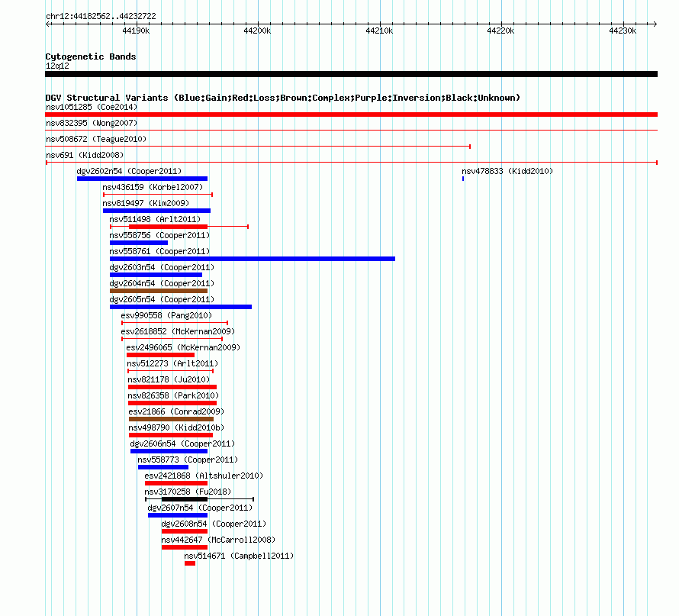Select the red nsv498790 loss bar
This screenshot has width=679, height=616.
(x=171, y=435)
